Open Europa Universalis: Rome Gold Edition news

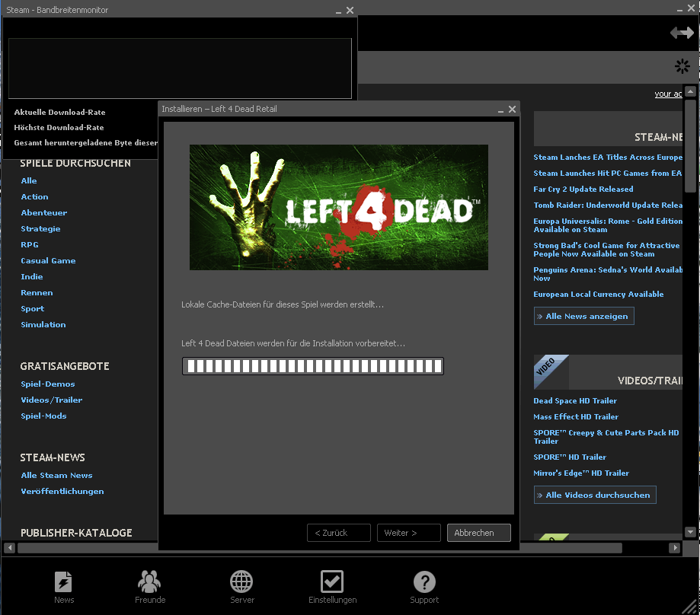(608, 225)
